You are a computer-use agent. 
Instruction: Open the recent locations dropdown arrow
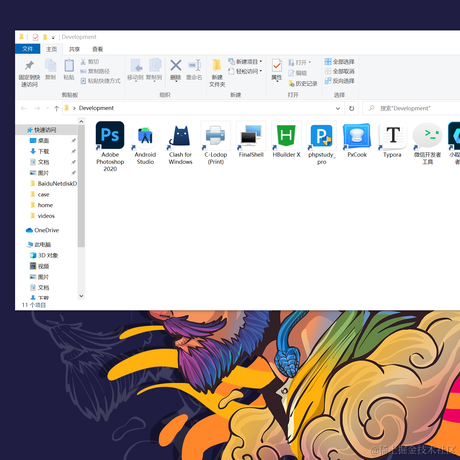click(x=47, y=108)
